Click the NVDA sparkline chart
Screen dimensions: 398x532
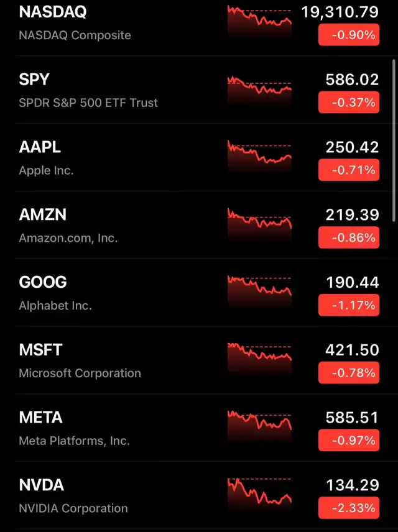[x=259, y=497]
